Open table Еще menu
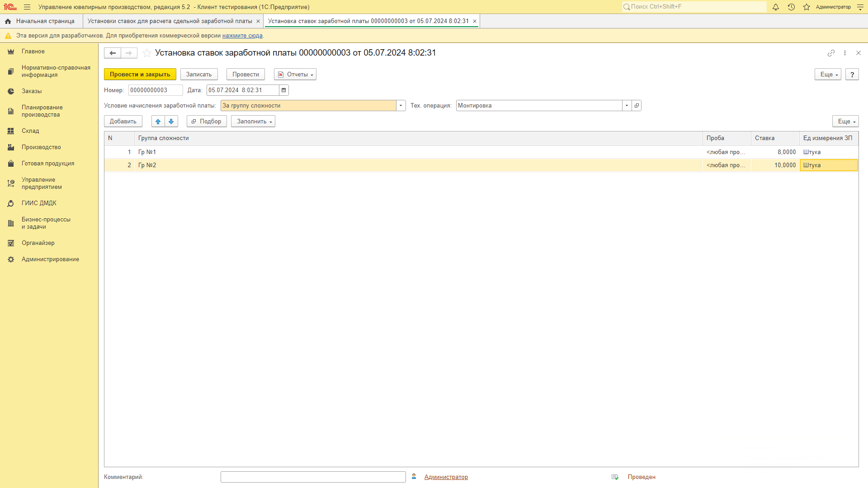The image size is (868, 488). tap(845, 122)
